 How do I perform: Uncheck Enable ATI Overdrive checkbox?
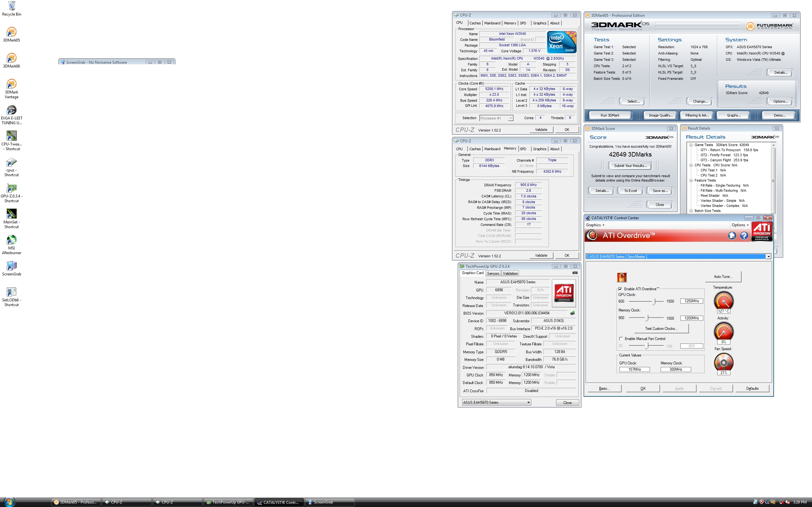620,289
